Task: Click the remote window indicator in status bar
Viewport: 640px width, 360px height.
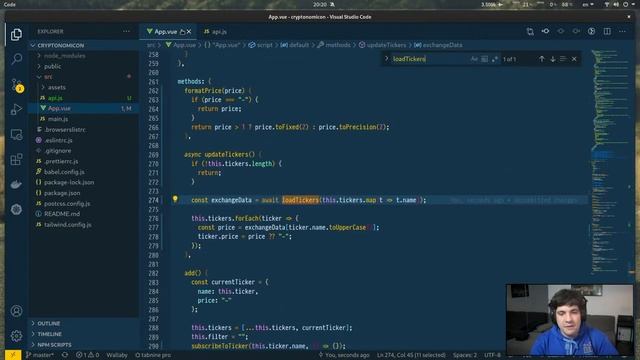Action: pos(13,355)
